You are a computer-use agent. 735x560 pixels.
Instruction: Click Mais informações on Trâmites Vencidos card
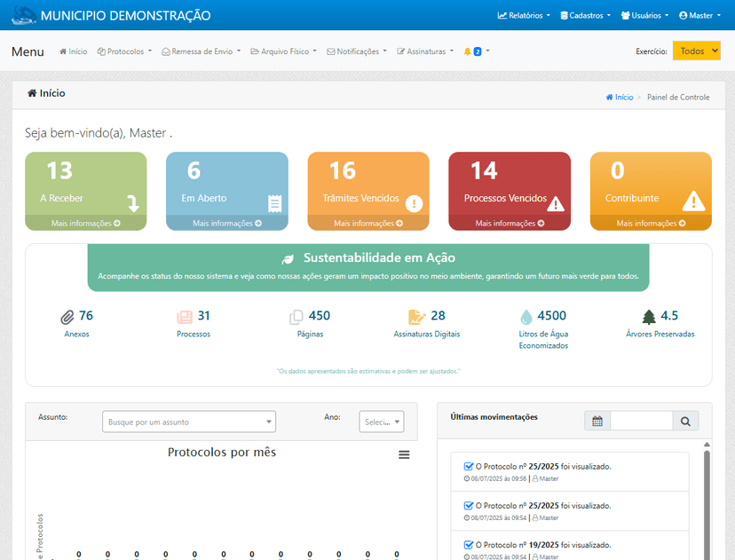[x=368, y=224]
